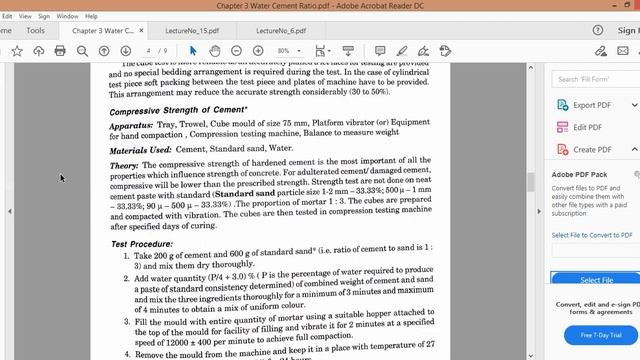Switch to LectureNo_6.pdf tab

pos(281,31)
